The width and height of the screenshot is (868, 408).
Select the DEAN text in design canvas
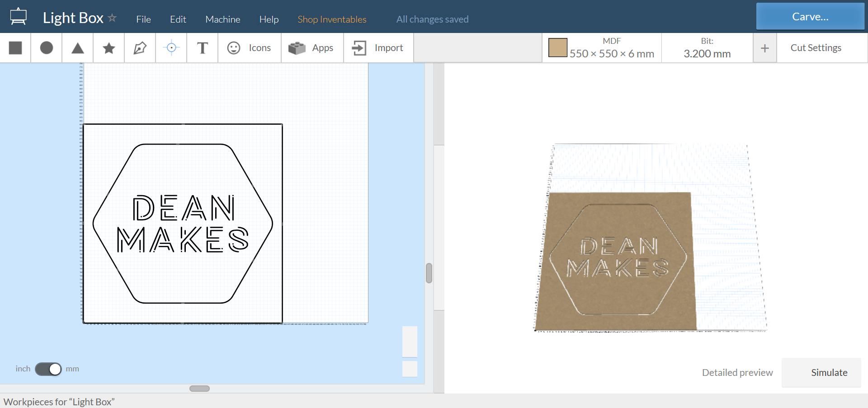(184, 208)
